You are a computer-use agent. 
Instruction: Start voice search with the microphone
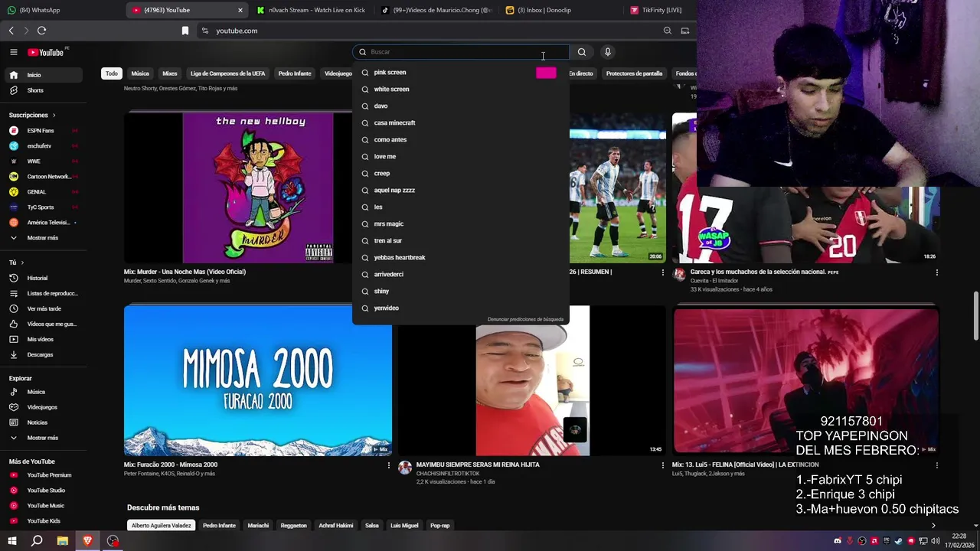608,52
